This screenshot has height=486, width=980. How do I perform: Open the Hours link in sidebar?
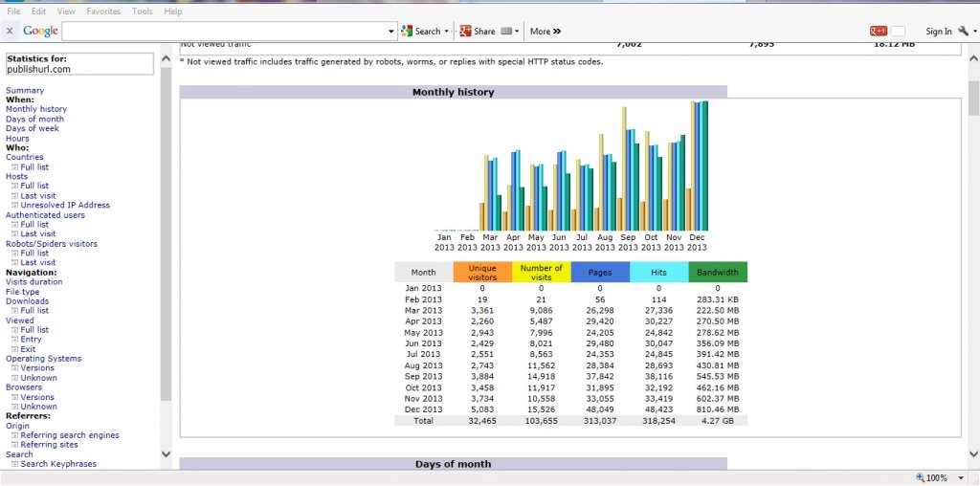(x=17, y=138)
